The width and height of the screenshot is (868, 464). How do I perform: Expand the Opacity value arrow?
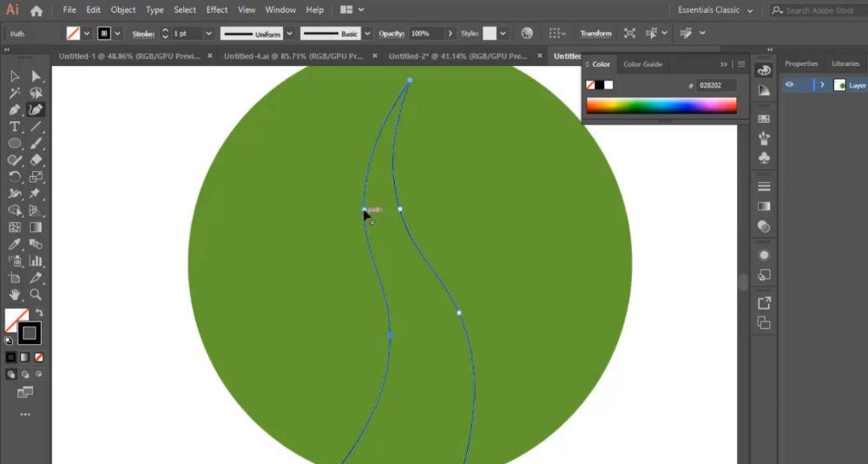pyautogui.click(x=450, y=34)
